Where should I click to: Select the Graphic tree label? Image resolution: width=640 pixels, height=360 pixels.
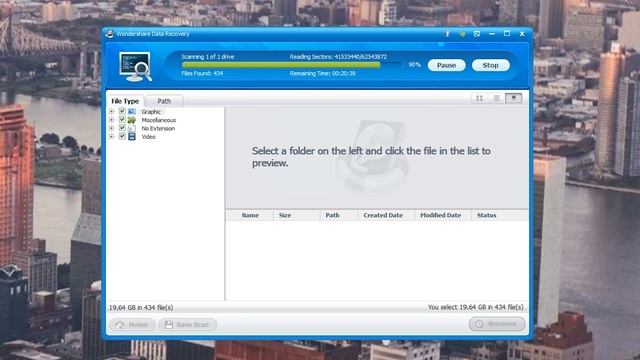151,111
